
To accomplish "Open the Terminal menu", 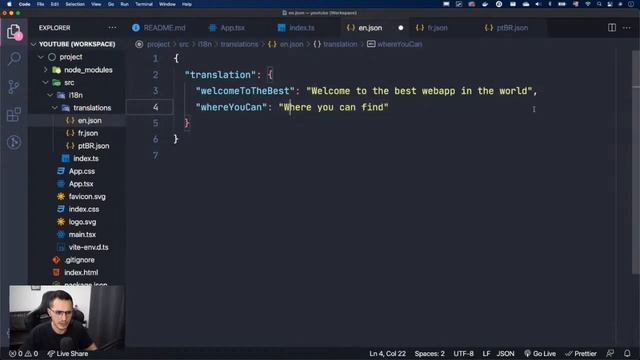I will tap(144, 4).
